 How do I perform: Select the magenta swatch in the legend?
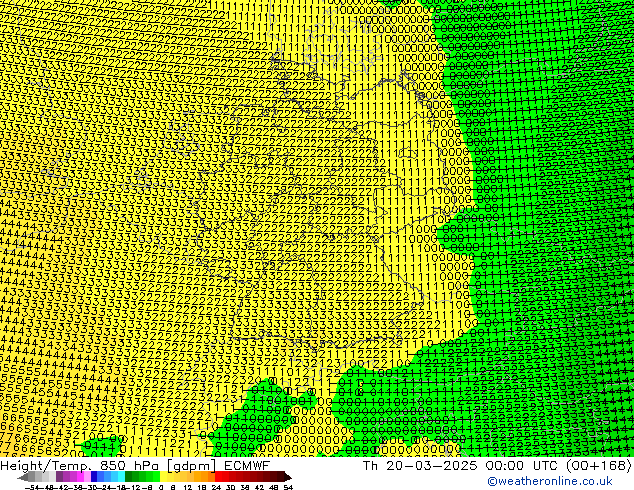tap(80, 477)
